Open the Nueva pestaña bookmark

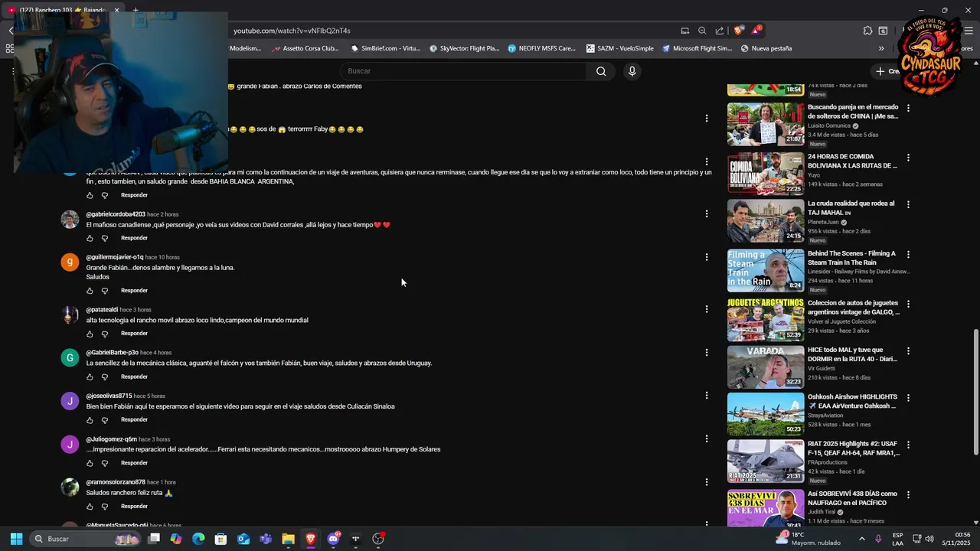[766, 48]
